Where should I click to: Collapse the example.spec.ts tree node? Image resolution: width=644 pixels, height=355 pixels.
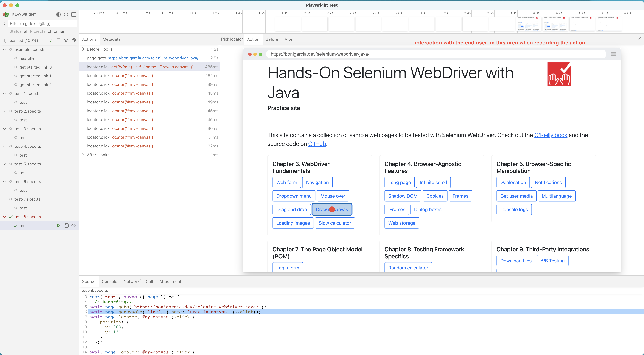coord(4,50)
